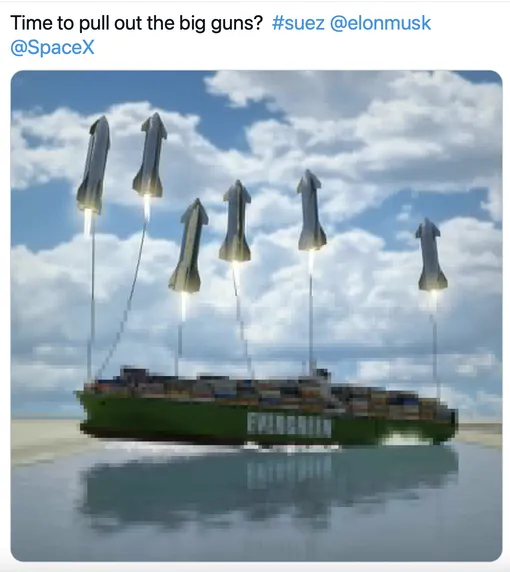The height and width of the screenshot is (572, 510).
Task: Open the #suez hashtag link
Action: [x=298, y=23]
